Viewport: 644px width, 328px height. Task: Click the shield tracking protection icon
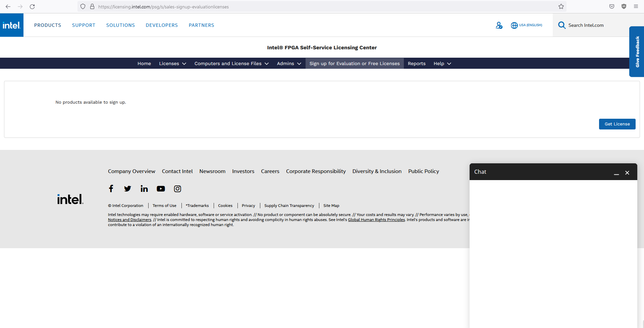[x=83, y=7]
